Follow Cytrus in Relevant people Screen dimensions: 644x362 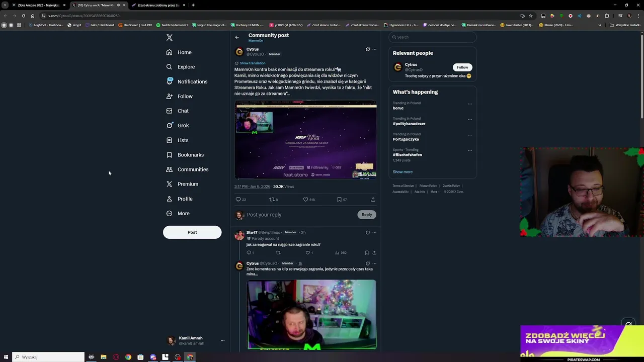pyautogui.click(x=462, y=67)
